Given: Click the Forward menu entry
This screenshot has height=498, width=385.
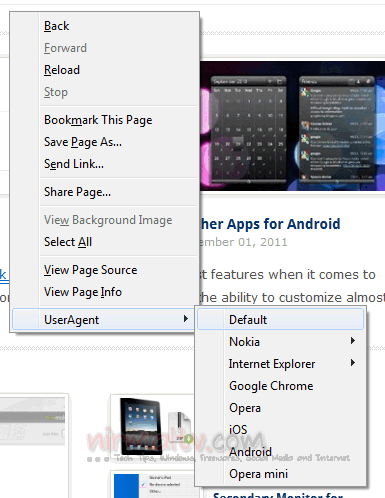Looking at the screenshot, I should tap(105, 48).
